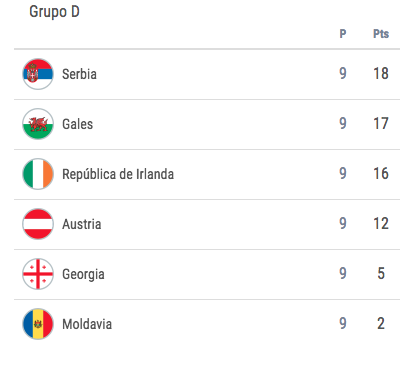Click the Moldavia flag icon
The height and width of the screenshot is (365, 419).
(38, 324)
